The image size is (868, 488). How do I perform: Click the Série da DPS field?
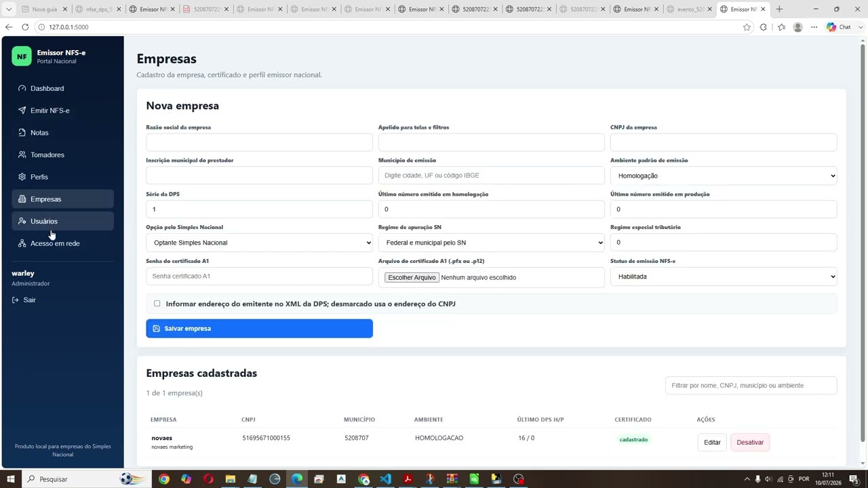[x=259, y=209]
